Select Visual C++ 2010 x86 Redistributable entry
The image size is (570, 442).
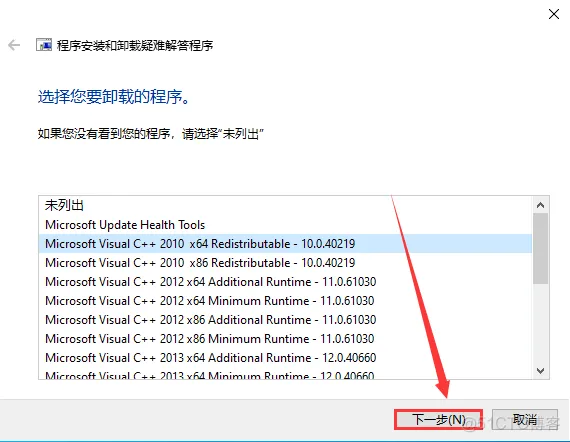(285, 262)
